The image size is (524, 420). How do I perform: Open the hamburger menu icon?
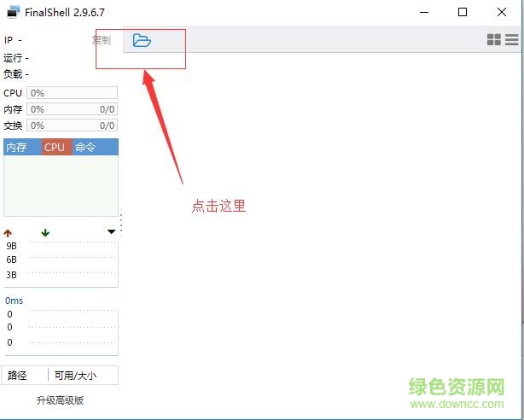click(x=511, y=39)
